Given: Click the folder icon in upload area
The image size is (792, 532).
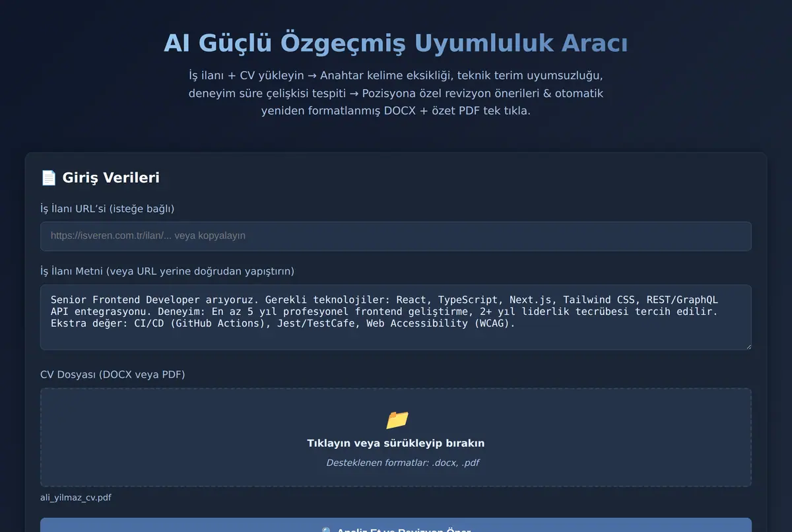Looking at the screenshot, I should [397, 420].
